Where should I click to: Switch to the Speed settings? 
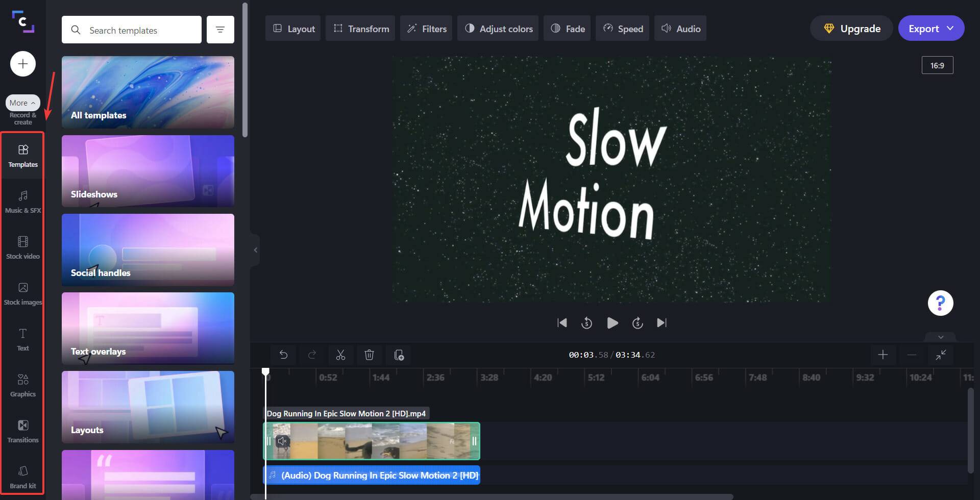tap(622, 28)
